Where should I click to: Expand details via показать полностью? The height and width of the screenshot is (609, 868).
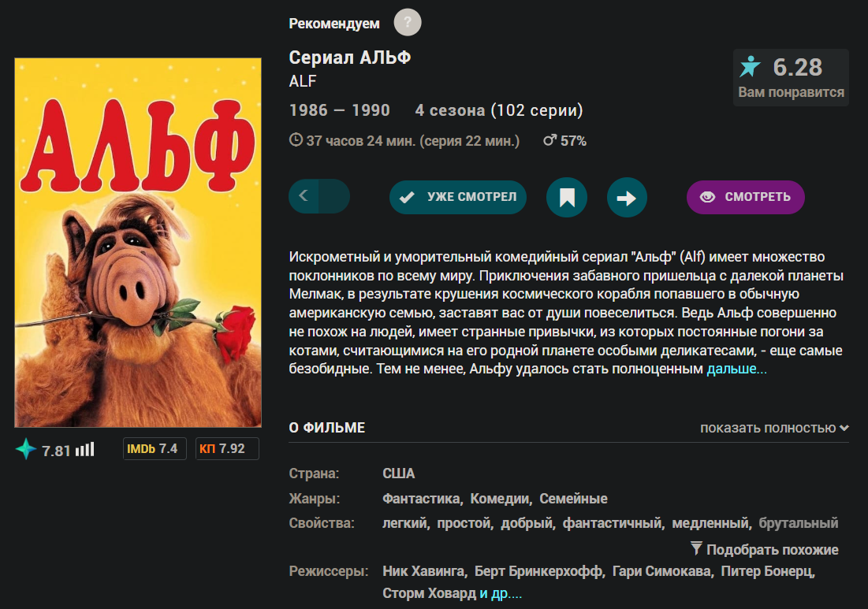(x=774, y=428)
